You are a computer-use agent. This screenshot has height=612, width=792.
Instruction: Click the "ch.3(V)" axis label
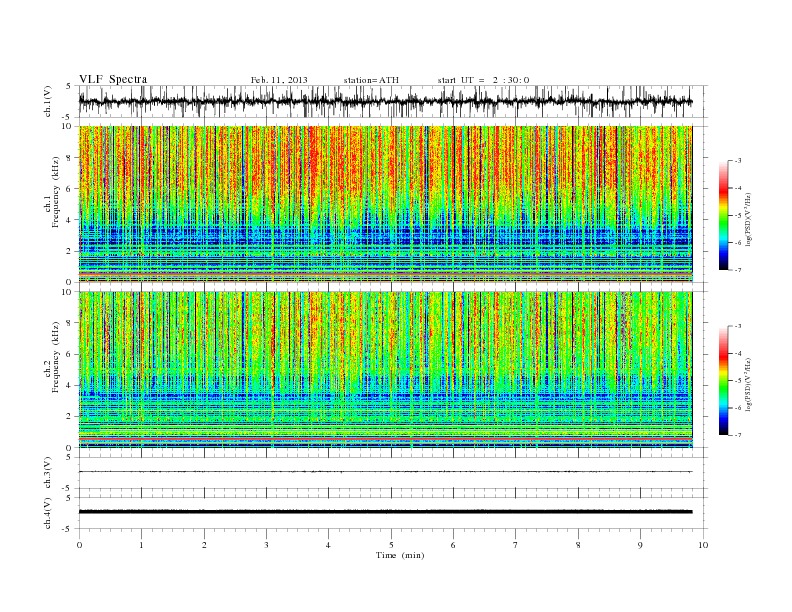[48, 473]
